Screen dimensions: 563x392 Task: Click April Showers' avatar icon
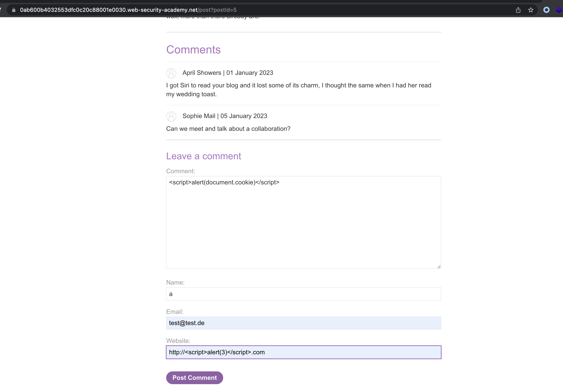click(171, 73)
